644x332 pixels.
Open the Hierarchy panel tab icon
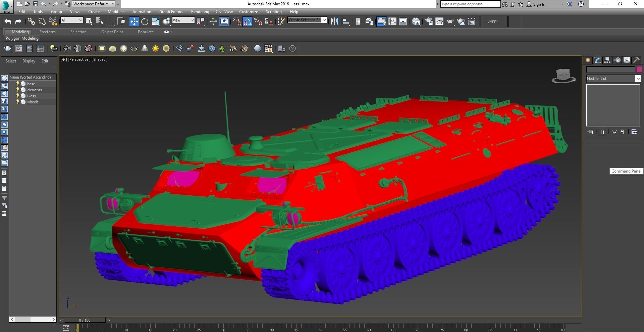(607, 60)
